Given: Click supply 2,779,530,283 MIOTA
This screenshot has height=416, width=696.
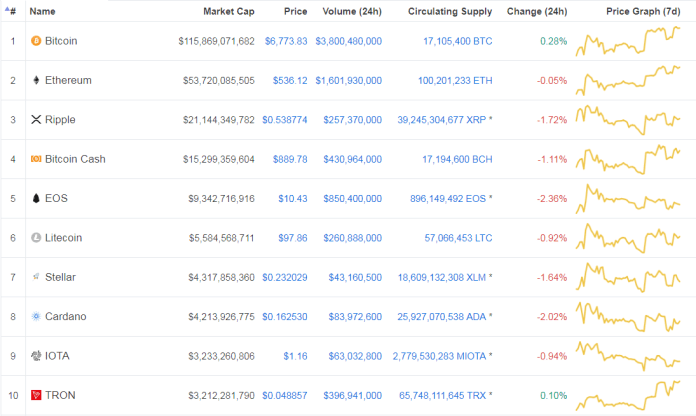Looking at the screenshot, I should pyautogui.click(x=439, y=356).
